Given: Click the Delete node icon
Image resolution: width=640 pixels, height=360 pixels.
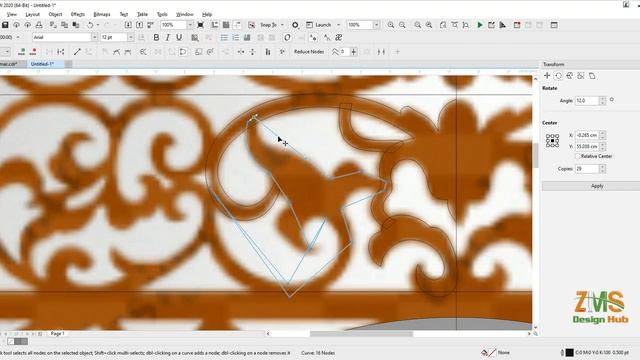Looking at the screenshot, I should [x=33, y=52].
